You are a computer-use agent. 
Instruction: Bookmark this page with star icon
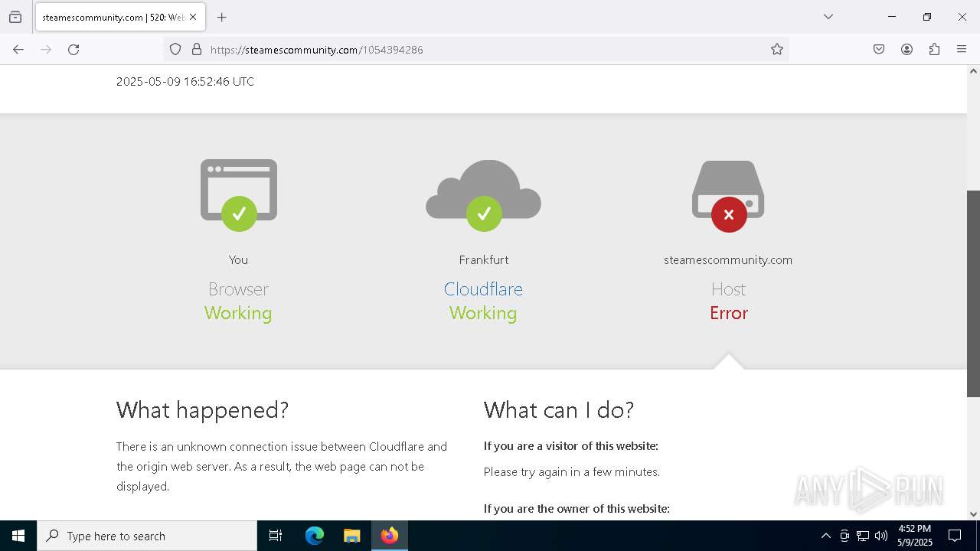coord(777,49)
